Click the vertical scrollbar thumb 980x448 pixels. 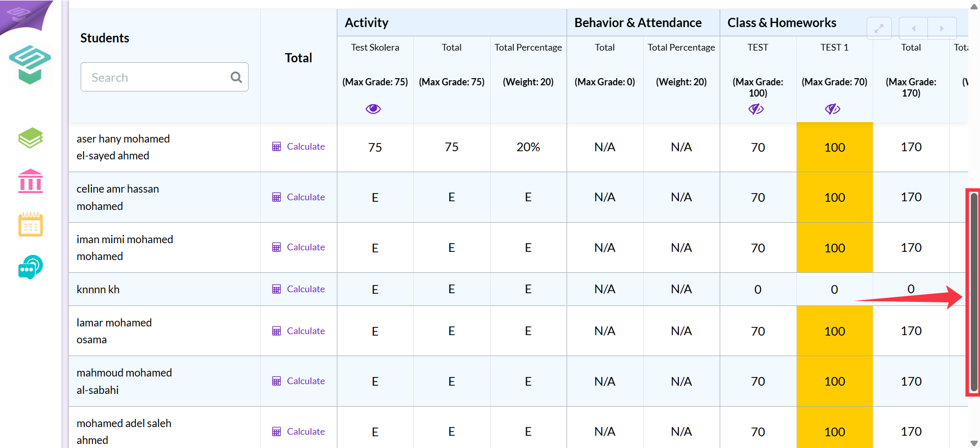(x=974, y=292)
